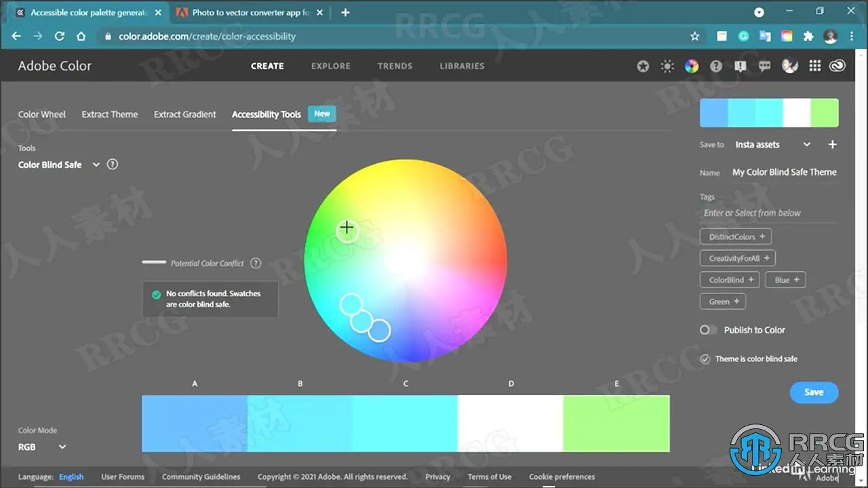Click the Creative Cloud icon
Screen dimensions: 868x488
[837, 66]
